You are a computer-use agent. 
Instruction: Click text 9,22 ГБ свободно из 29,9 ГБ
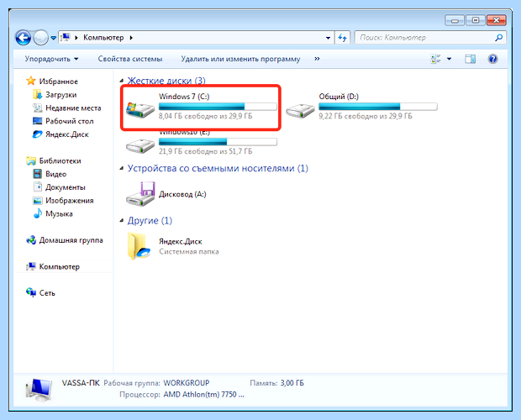point(366,116)
